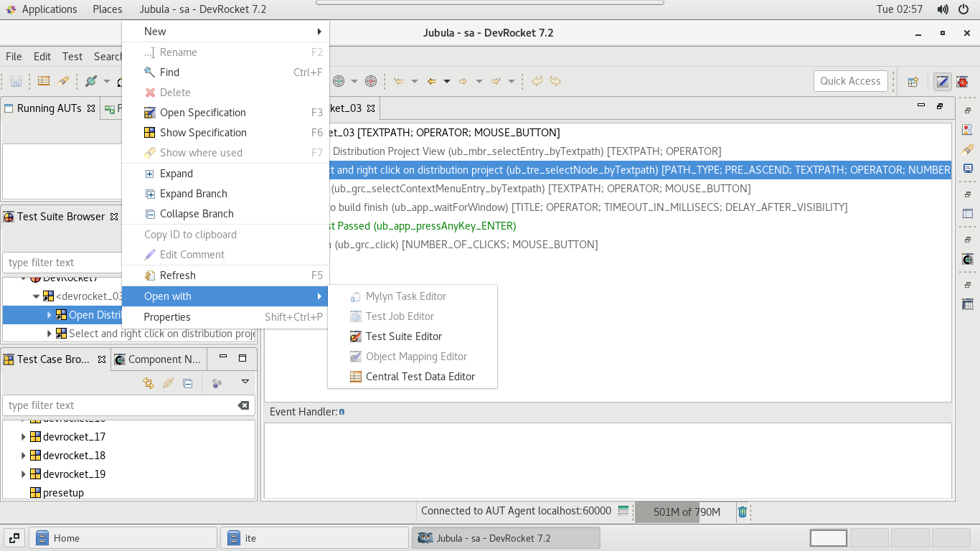
Task: Expand devrocket_17 tree node
Action: tap(24, 437)
